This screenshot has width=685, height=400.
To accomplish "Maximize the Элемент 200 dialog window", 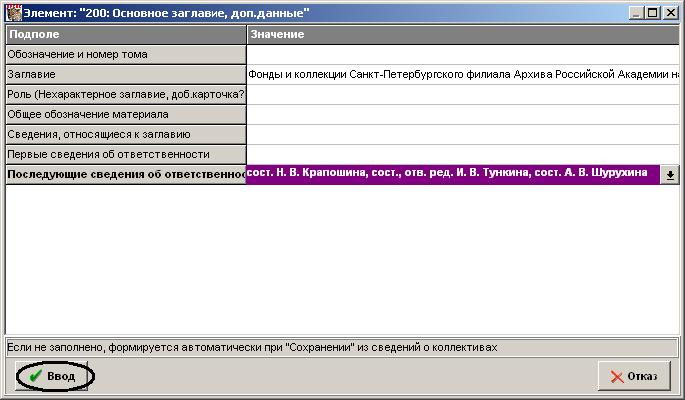I will pos(652,13).
